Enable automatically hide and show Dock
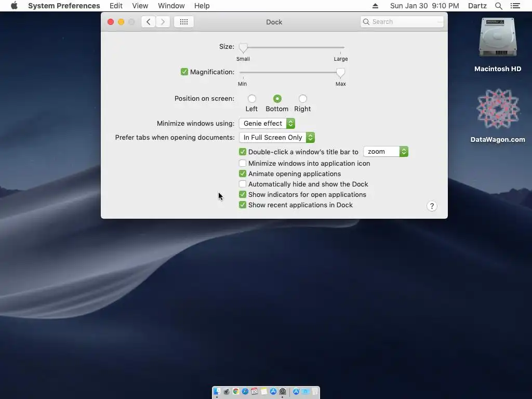 (x=242, y=184)
